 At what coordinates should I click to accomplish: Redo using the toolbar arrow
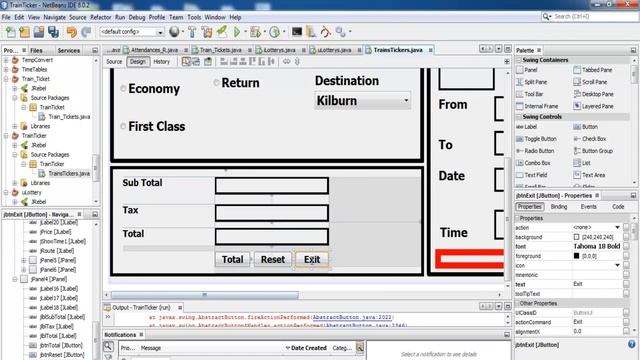[x=86, y=32]
